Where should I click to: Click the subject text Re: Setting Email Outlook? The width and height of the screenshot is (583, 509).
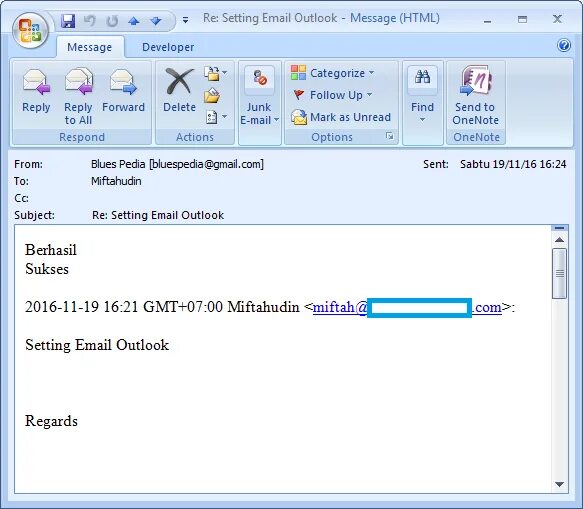158,215
